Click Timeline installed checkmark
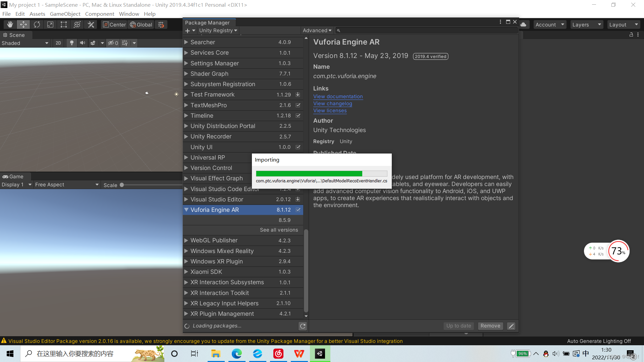 298,116
